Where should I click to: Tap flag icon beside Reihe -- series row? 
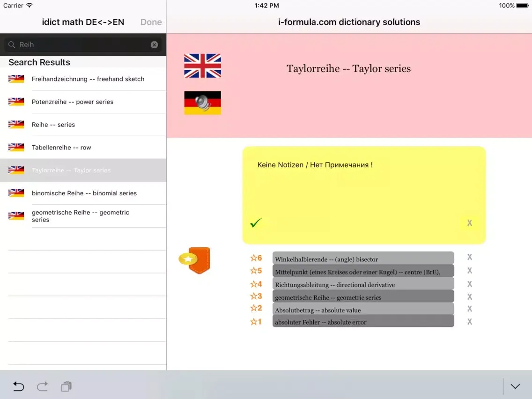point(16,124)
